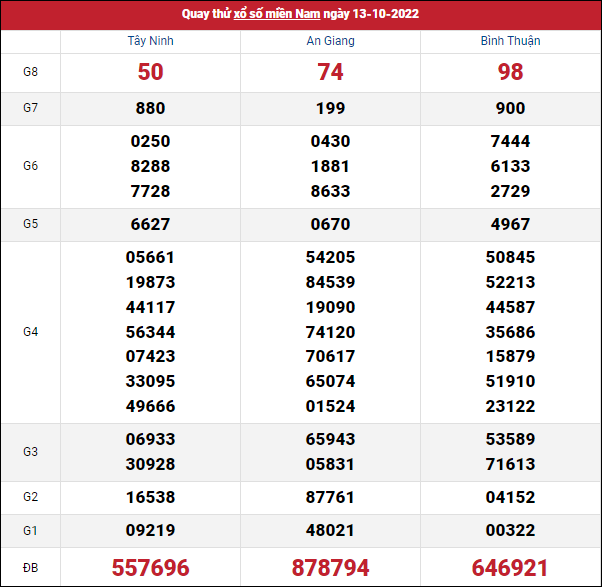Select An Giang special prize number 878794
Image resolution: width=602 pixels, height=587 pixels.
(x=330, y=567)
